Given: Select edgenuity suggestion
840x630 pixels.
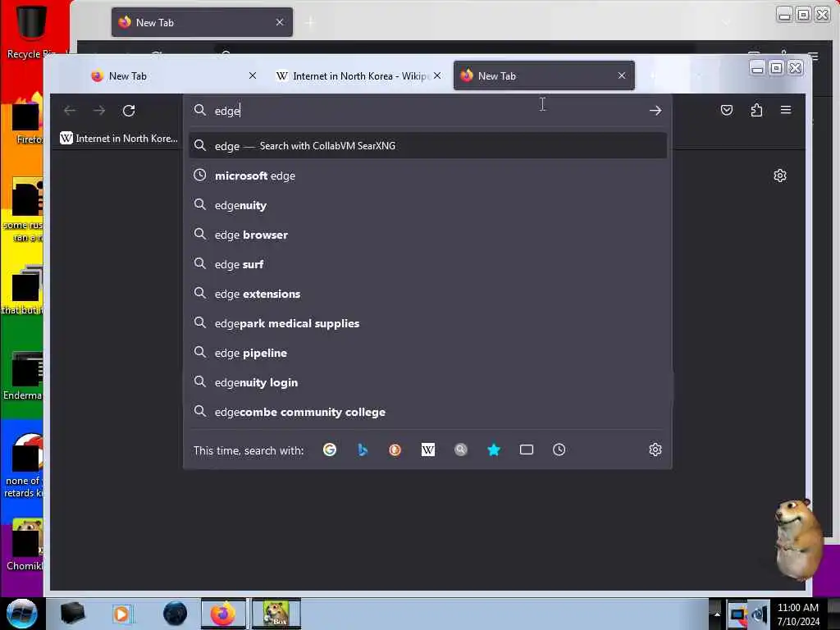Looking at the screenshot, I should coord(427,205).
